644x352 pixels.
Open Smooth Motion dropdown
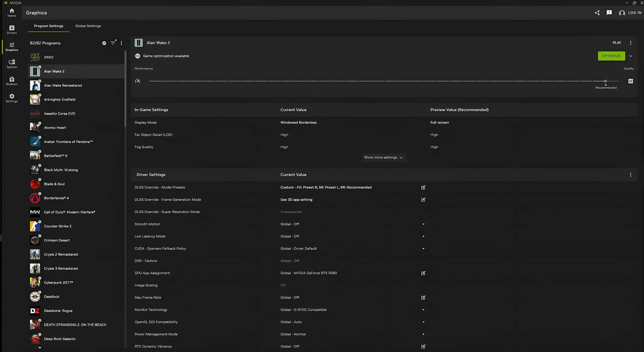coord(423,224)
